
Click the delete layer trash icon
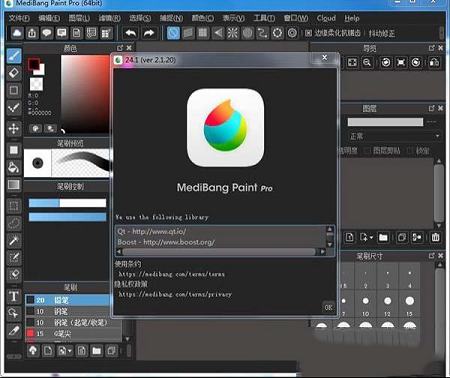[435, 237]
